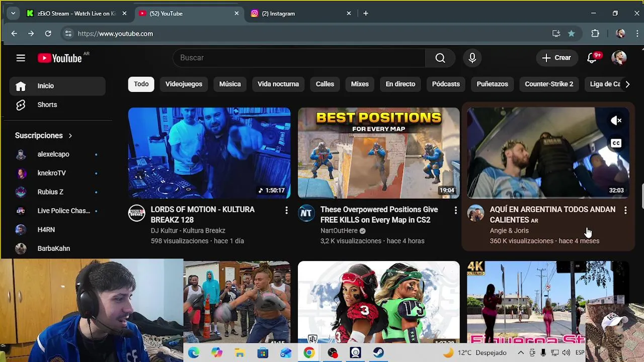Click in the Buscar search field
Image resolution: width=644 pixels, height=362 pixels.
pos(299,58)
